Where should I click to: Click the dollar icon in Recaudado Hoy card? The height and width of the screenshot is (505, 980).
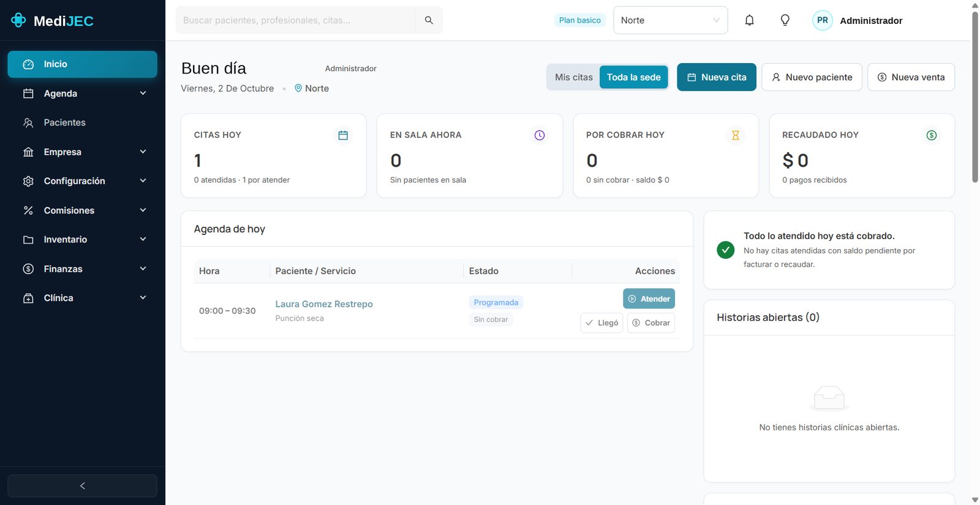[932, 135]
